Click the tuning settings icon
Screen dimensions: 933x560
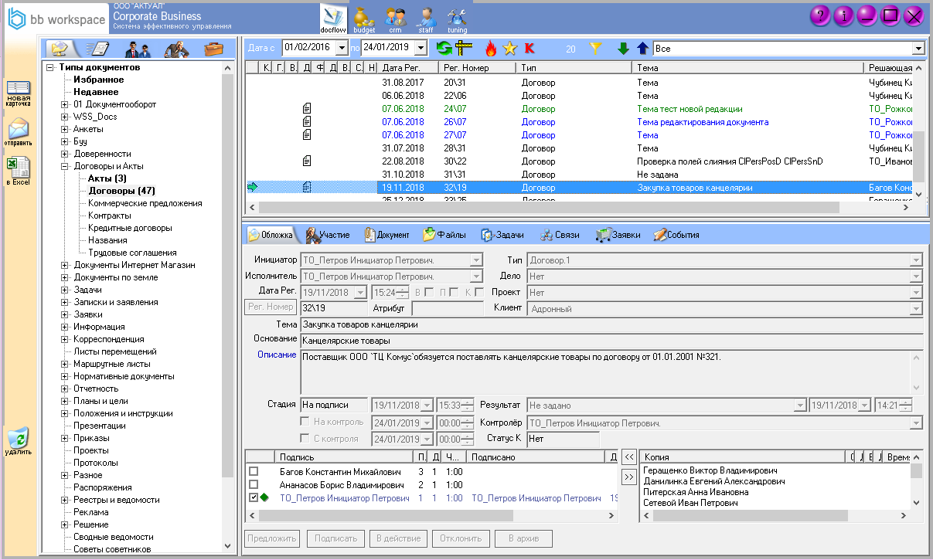point(457,18)
